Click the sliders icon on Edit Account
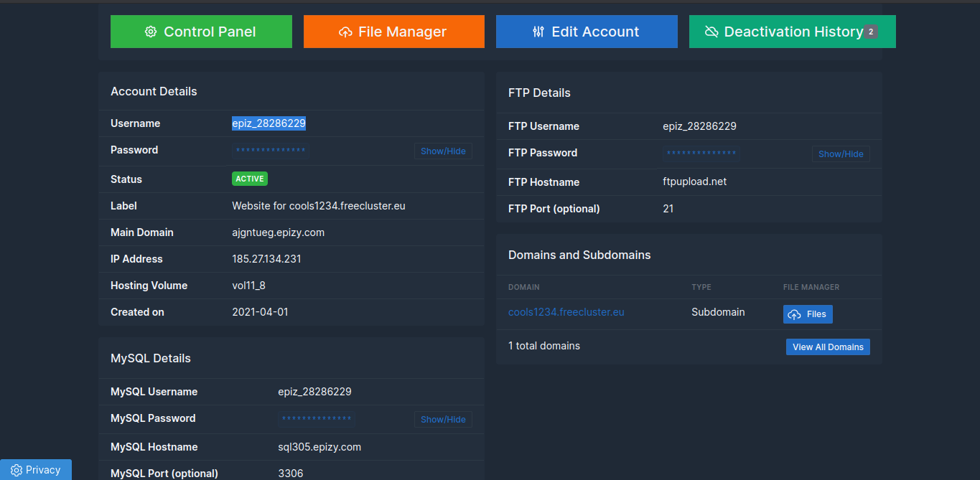Viewport: 980px width, 480px height. [x=538, y=32]
